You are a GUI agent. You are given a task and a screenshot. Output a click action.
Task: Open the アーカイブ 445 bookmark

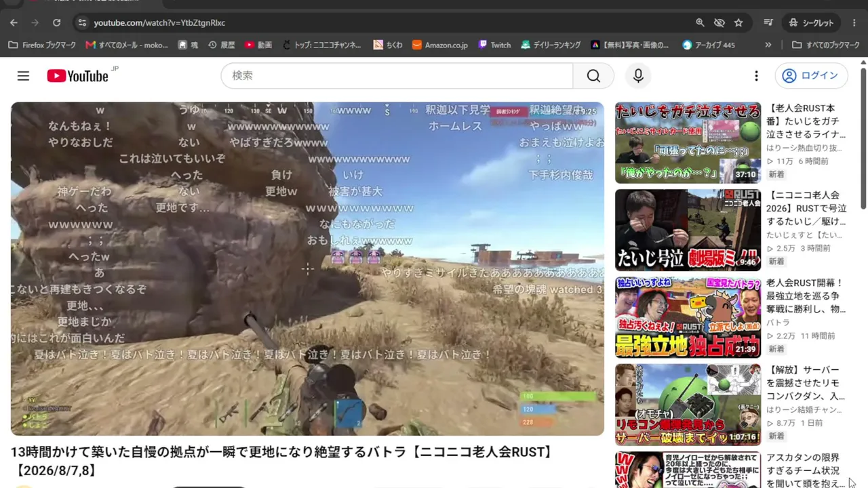coord(709,45)
